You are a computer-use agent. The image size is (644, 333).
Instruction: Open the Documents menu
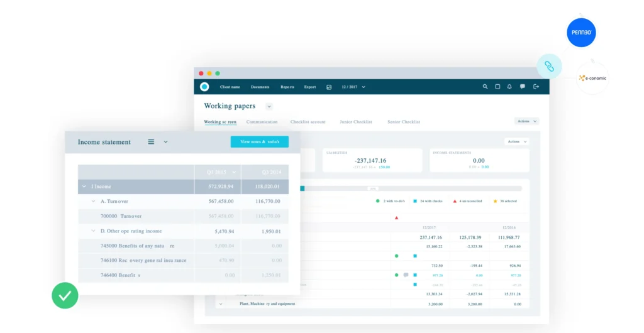(260, 87)
